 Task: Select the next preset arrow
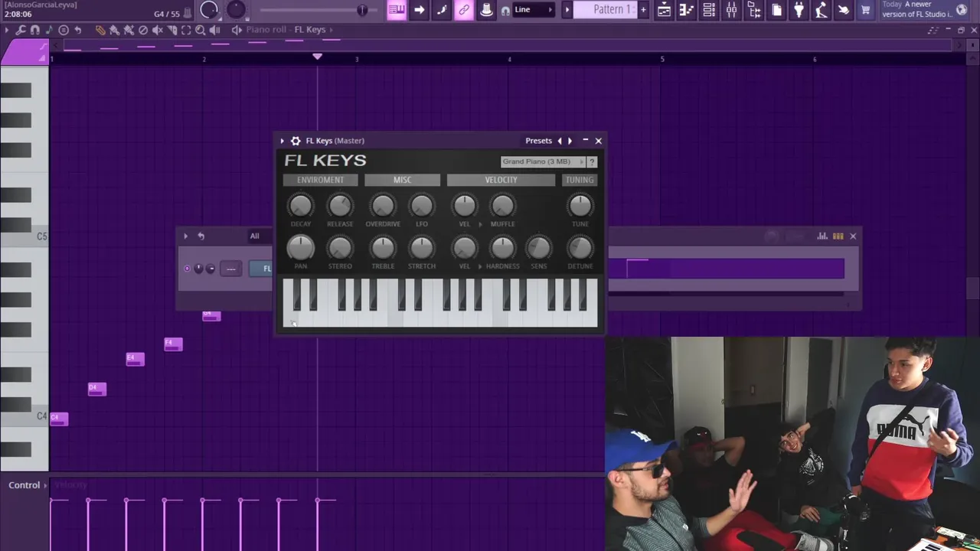tap(570, 141)
